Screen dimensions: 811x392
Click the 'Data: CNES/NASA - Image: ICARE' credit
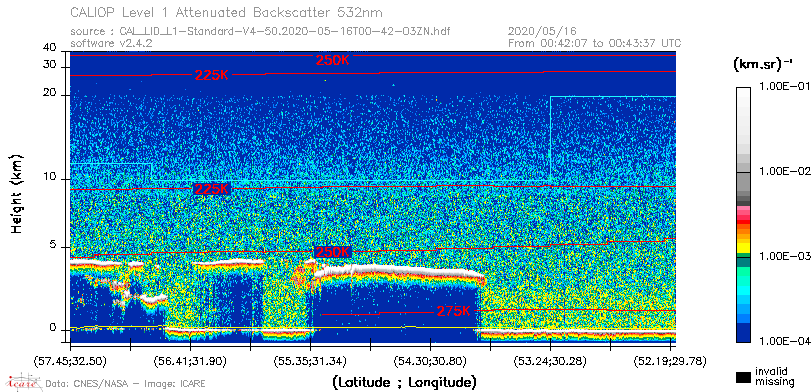click(126, 384)
